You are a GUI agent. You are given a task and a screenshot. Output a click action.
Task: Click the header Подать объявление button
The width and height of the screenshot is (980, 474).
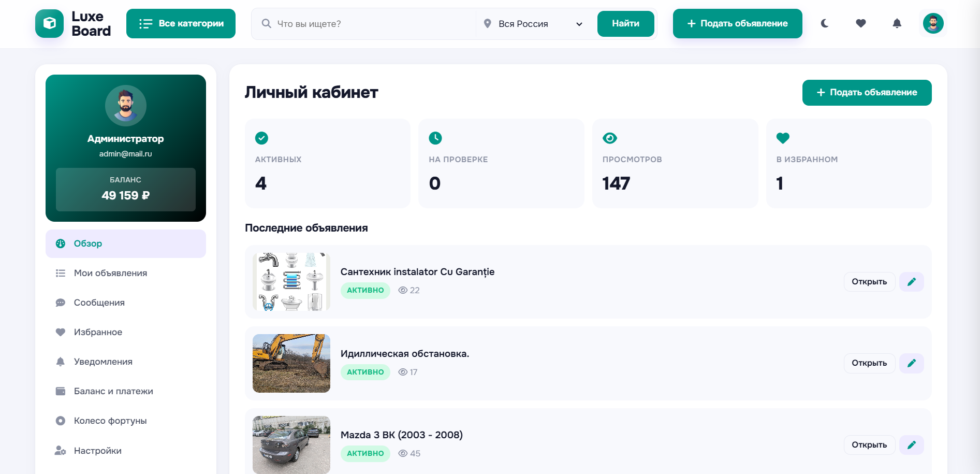737,23
